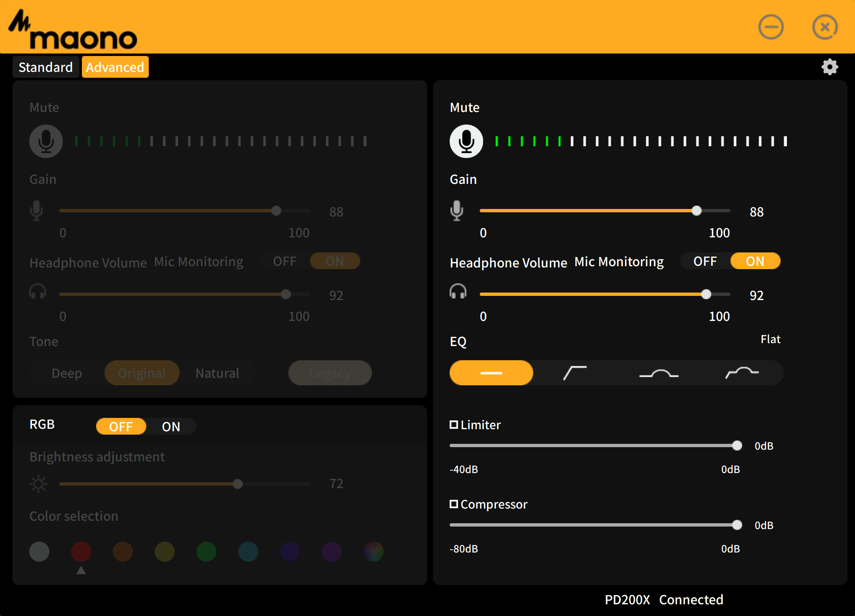This screenshot has width=855, height=616.
Task: Click the Brightness adjustment slider handle
Action: coord(238,484)
